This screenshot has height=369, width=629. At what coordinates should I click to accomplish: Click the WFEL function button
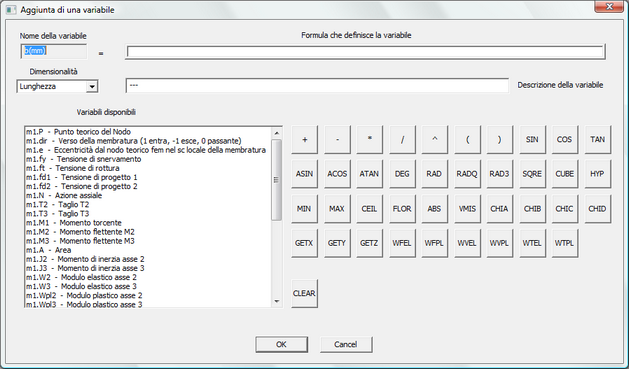402,243
